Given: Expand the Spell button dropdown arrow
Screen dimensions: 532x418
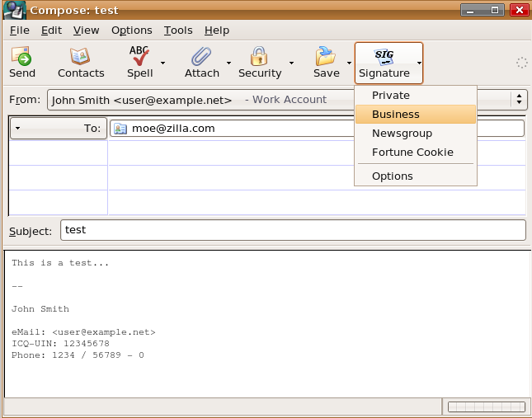Looking at the screenshot, I should [162, 63].
